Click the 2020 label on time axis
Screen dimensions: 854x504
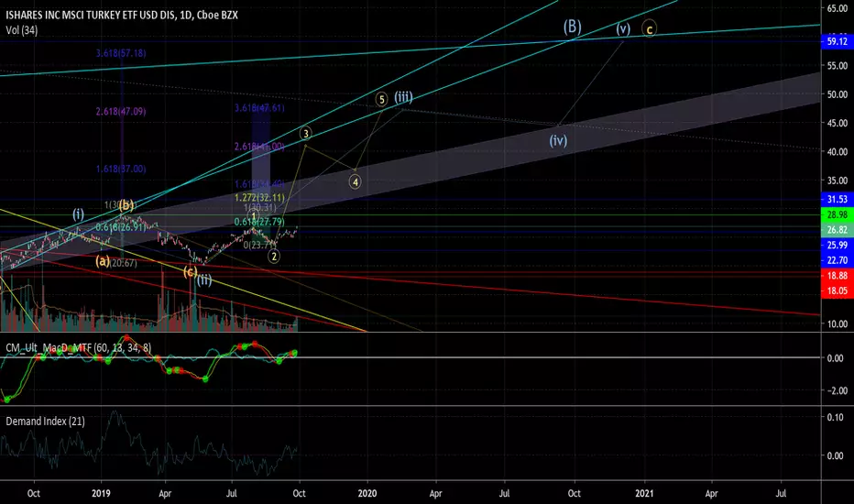click(367, 494)
